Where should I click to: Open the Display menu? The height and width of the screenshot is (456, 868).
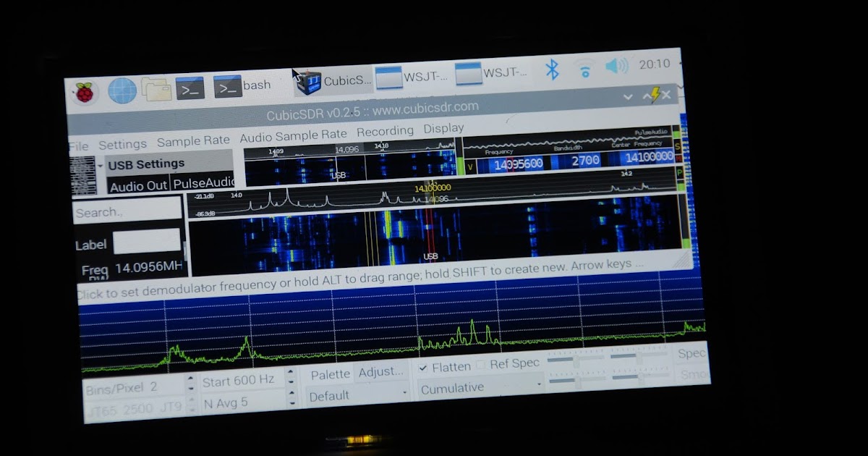443,128
